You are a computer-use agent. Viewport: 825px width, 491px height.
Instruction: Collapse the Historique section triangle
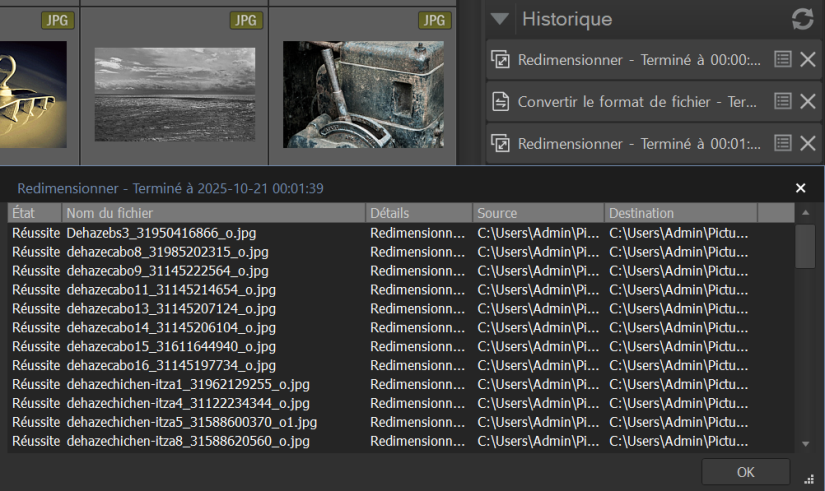[x=500, y=19]
